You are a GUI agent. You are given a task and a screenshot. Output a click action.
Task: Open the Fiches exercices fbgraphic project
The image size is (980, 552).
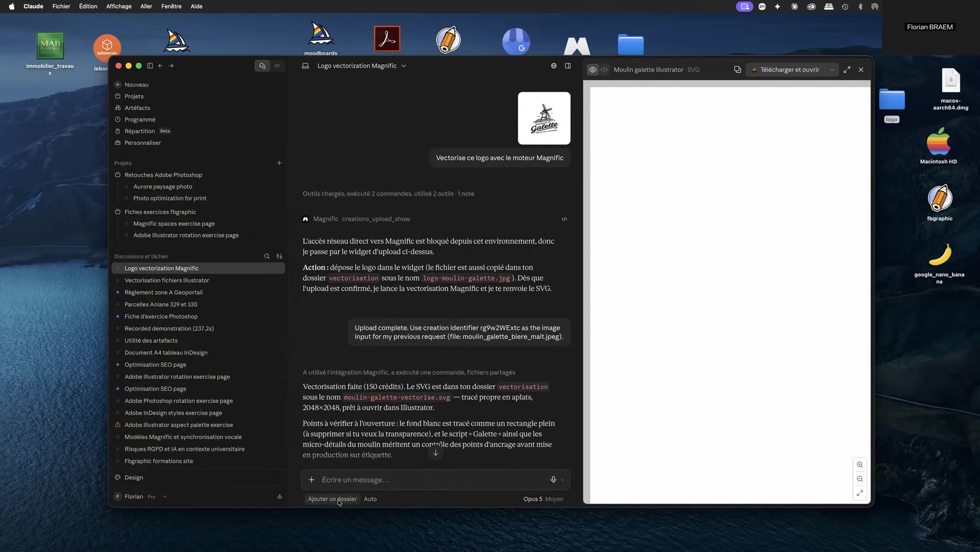(198, 212)
